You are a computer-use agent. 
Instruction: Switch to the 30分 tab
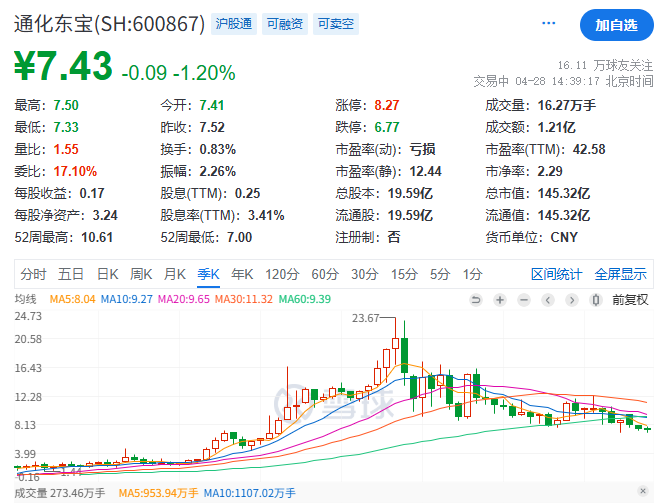click(x=364, y=274)
